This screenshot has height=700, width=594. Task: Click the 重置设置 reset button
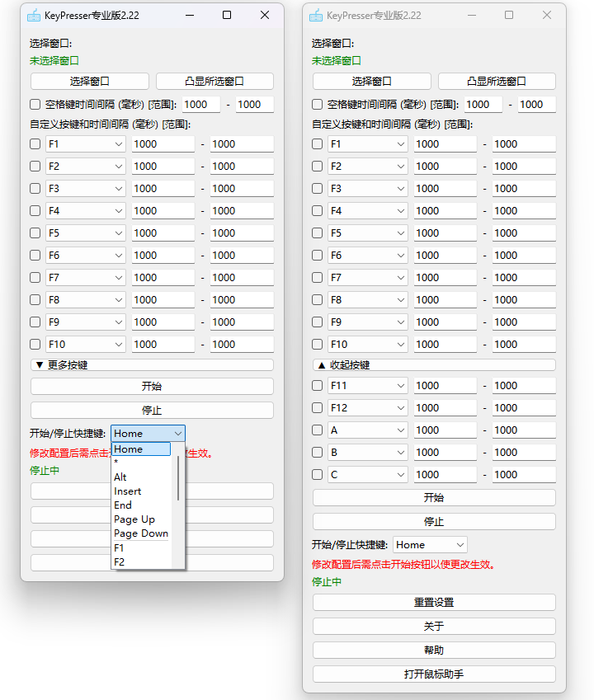tap(434, 603)
